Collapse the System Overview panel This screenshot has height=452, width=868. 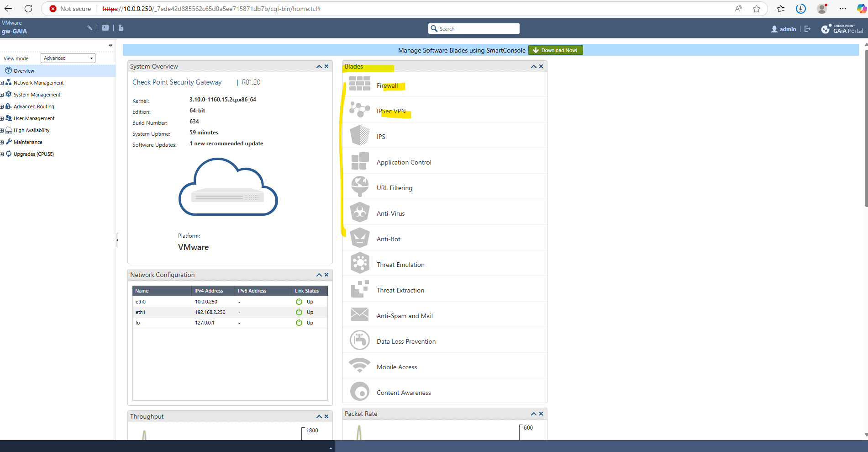319,67
